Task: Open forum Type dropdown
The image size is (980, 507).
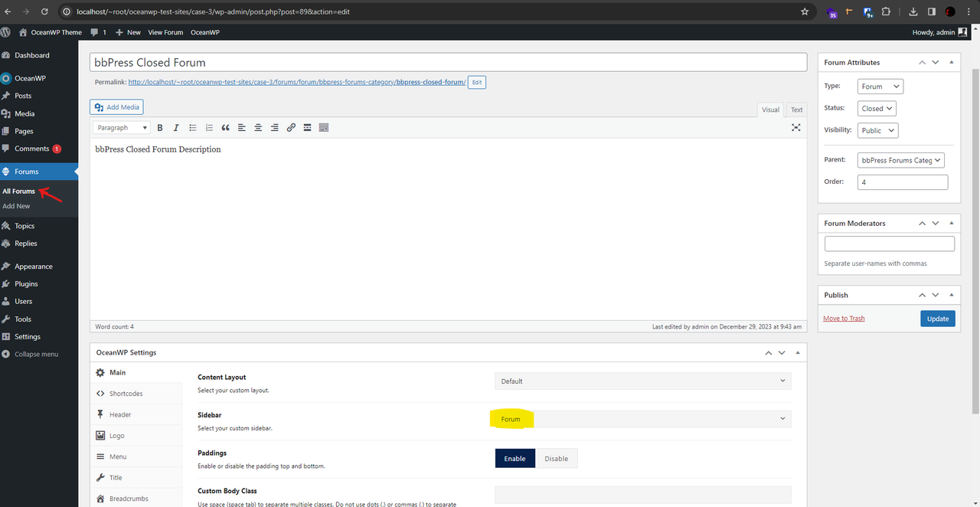Action: [x=880, y=87]
